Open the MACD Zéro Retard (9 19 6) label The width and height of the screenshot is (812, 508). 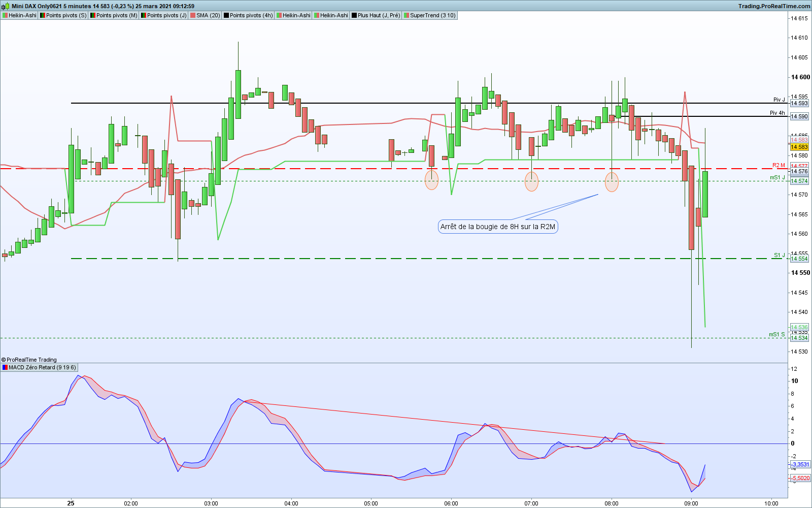pyautogui.click(x=39, y=367)
